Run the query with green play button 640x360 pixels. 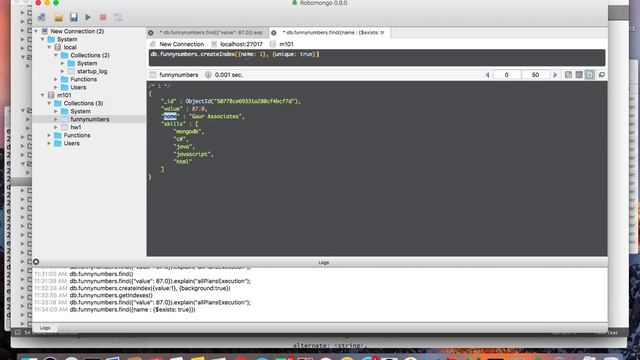[x=88, y=17]
